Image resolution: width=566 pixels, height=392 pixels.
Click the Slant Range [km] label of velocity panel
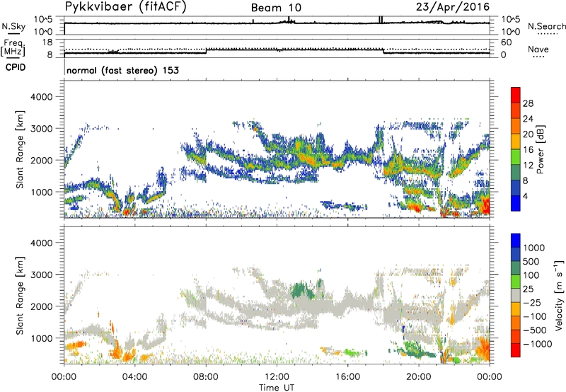click(x=20, y=295)
